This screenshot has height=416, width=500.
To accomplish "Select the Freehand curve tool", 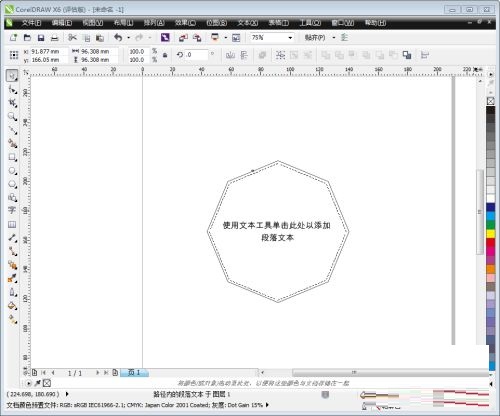I will coord(12,130).
